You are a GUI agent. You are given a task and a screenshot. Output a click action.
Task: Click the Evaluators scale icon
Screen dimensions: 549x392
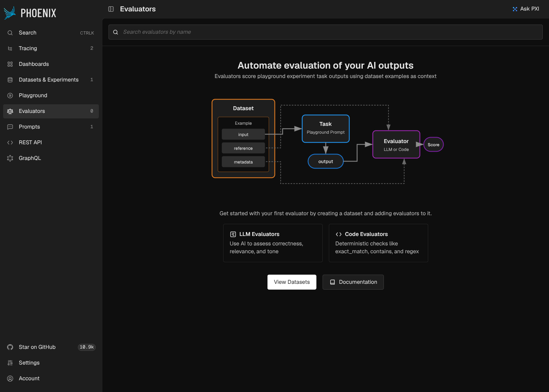(10, 111)
